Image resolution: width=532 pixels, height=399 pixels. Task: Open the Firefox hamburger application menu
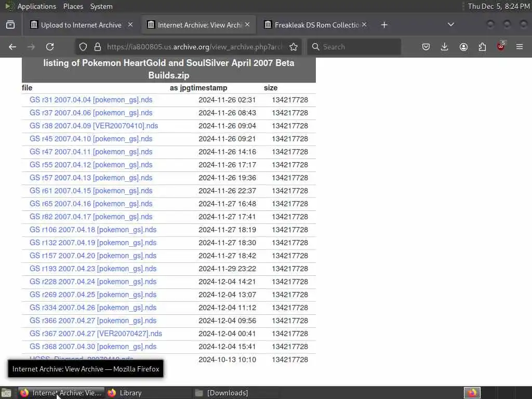pyautogui.click(x=520, y=47)
